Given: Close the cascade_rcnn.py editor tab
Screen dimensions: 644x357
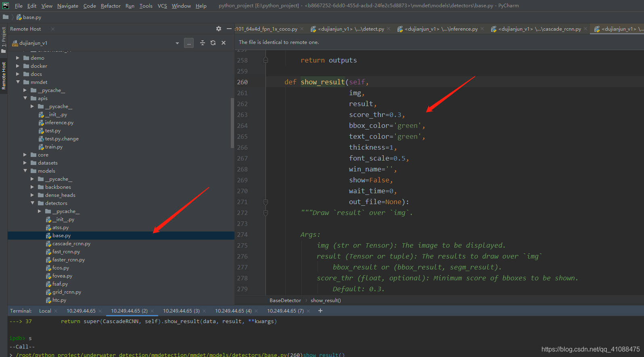Looking at the screenshot, I should (x=585, y=29).
